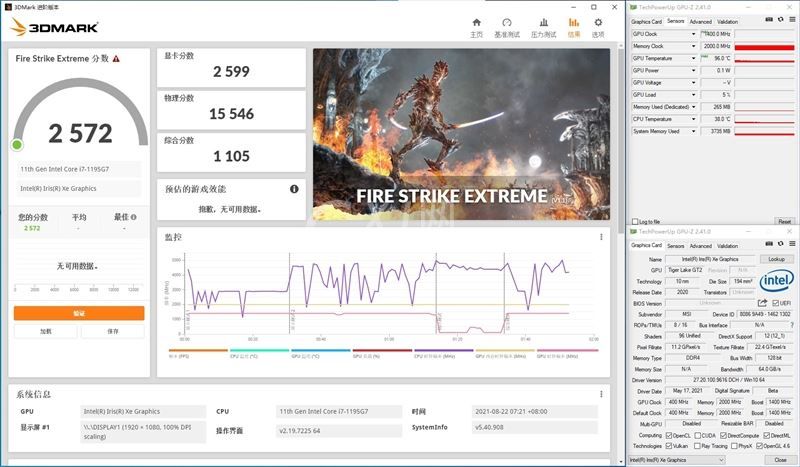Click the refresh icon in GPU-Z Graphics Card window
This screenshot has width=800, height=467.
click(780, 244)
